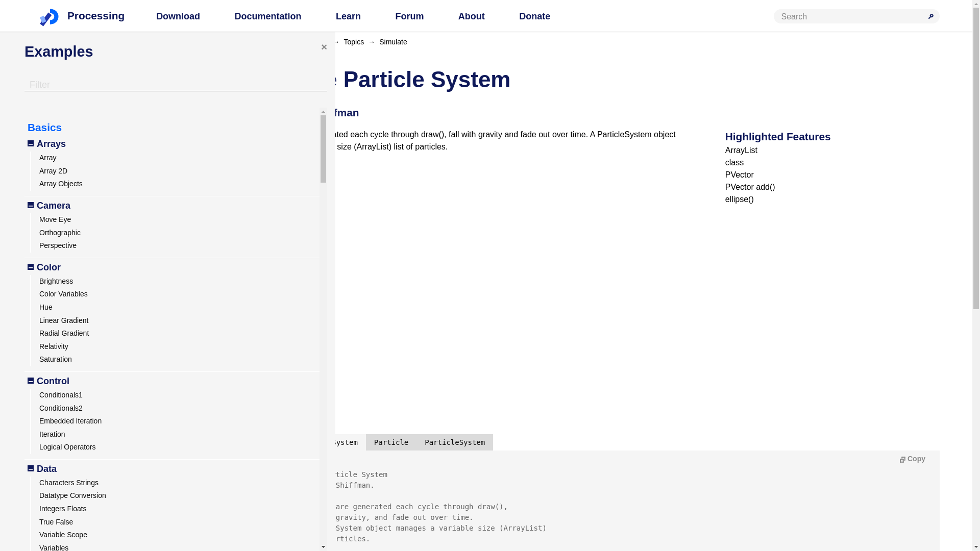Viewport: 980px width, 551px height.
Task: Open the Brightness example
Action: pyautogui.click(x=56, y=281)
